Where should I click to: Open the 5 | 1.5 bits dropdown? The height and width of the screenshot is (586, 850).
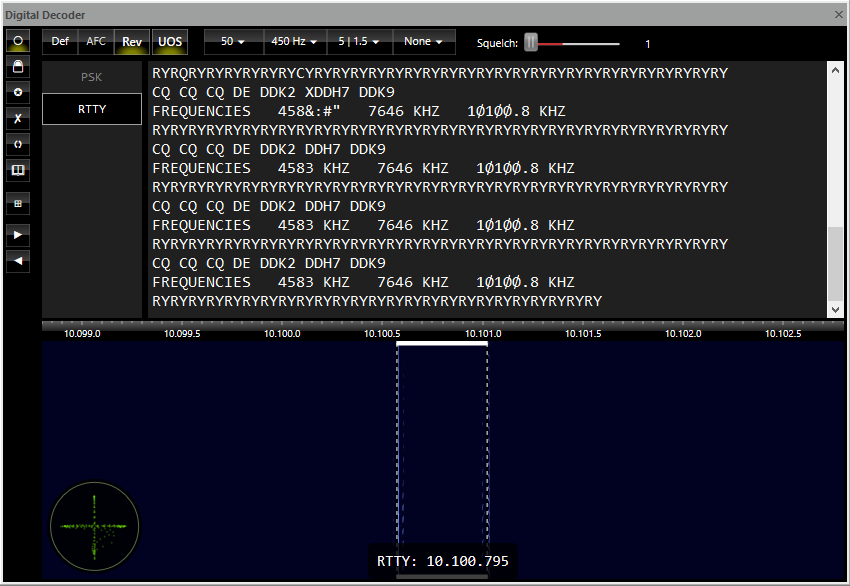click(x=359, y=42)
